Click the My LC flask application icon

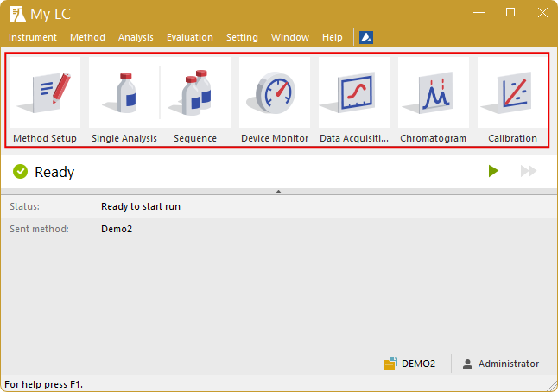tap(17, 14)
